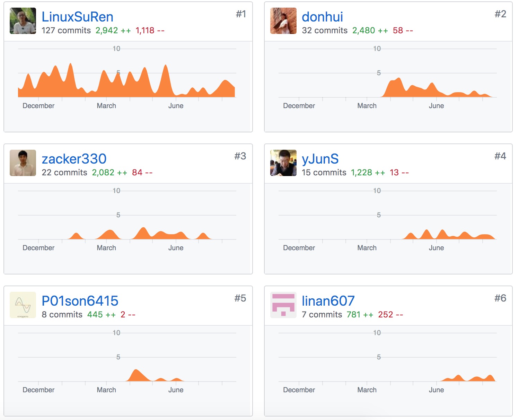The height and width of the screenshot is (420, 519).
Task: Open zacker330's avatar image
Action: [x=23, y=163]
